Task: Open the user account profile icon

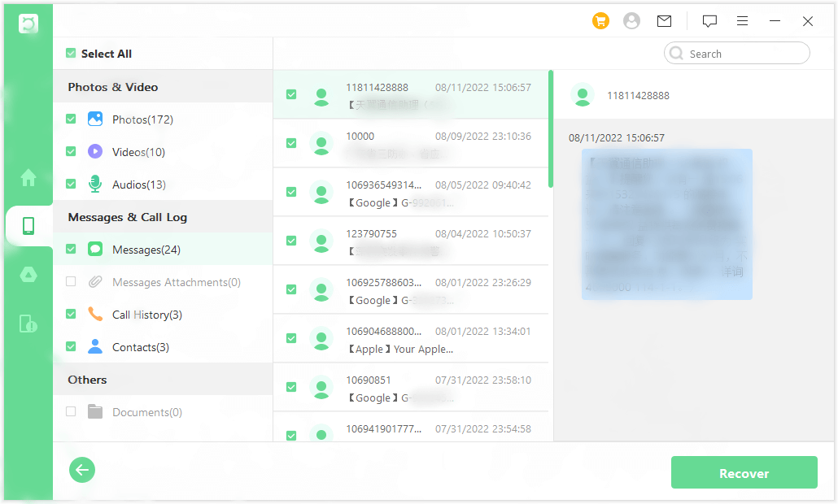Action: pos(631,21)
